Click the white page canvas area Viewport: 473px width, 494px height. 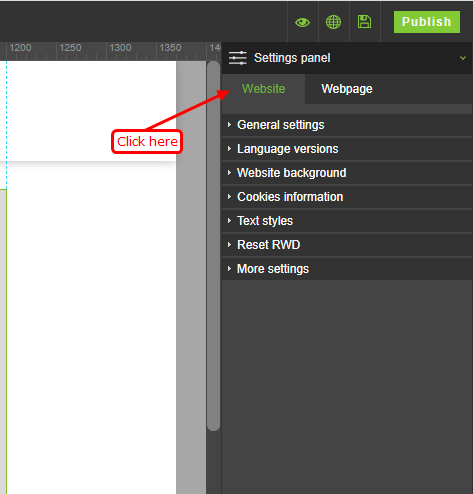tap(90, 327)
